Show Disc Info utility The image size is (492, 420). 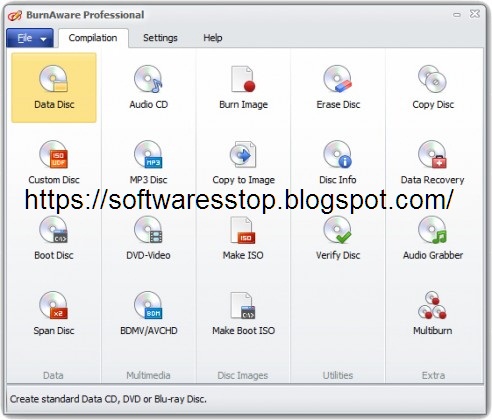click(338, 162)
